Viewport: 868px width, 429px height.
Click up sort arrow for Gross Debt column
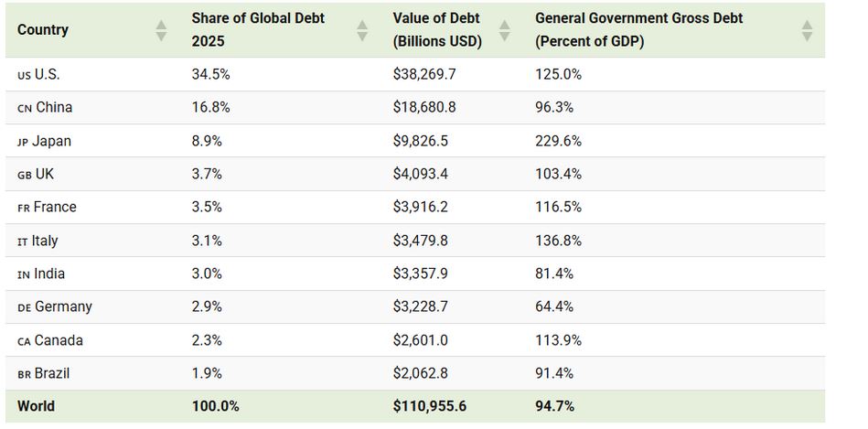click(807, 24)
